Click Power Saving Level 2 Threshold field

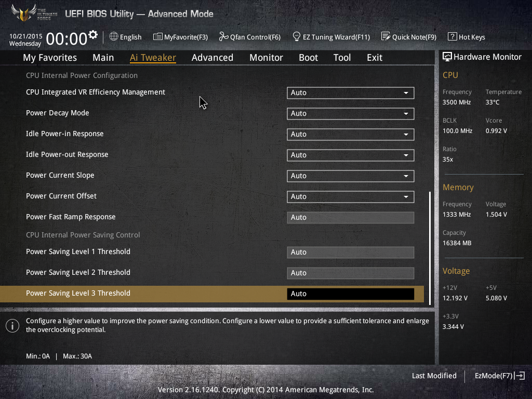tap(351, 273)
